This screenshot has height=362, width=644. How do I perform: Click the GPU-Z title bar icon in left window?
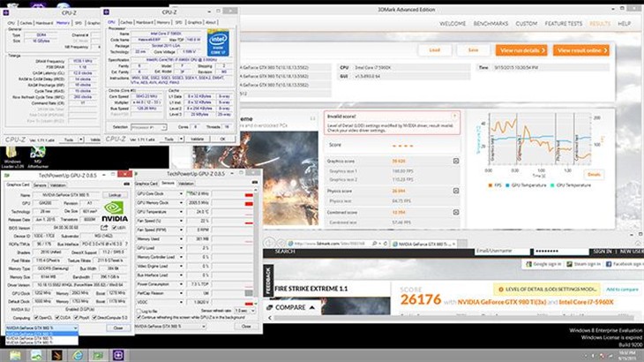tap(7, 176)
